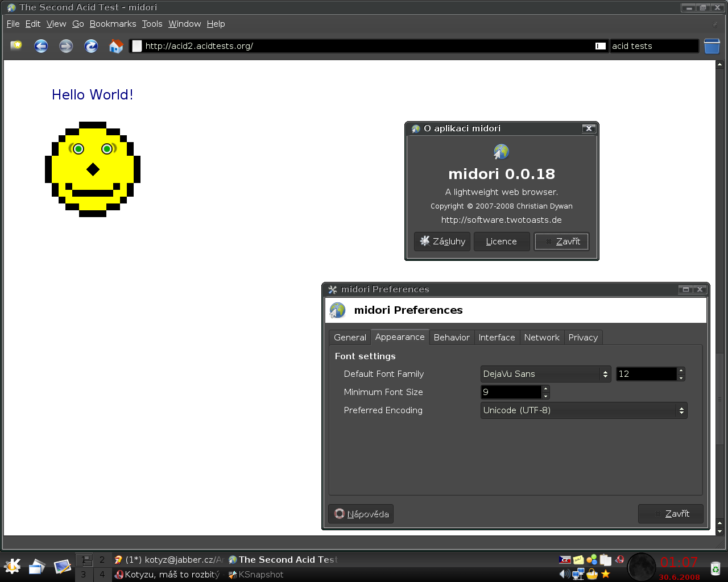The height and width of the screenshot is (582, 728).
Task: Open the kotyz@jabber.cz taskbar entry
Action: 169,560
